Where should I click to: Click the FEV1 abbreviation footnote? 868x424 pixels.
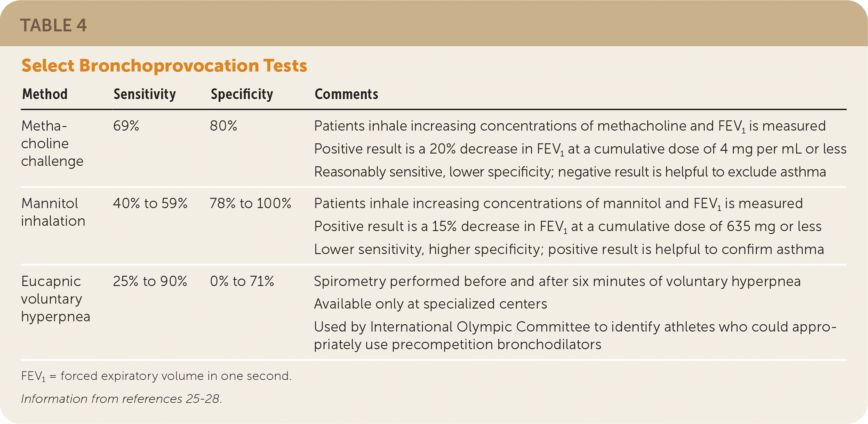[156, 376]
